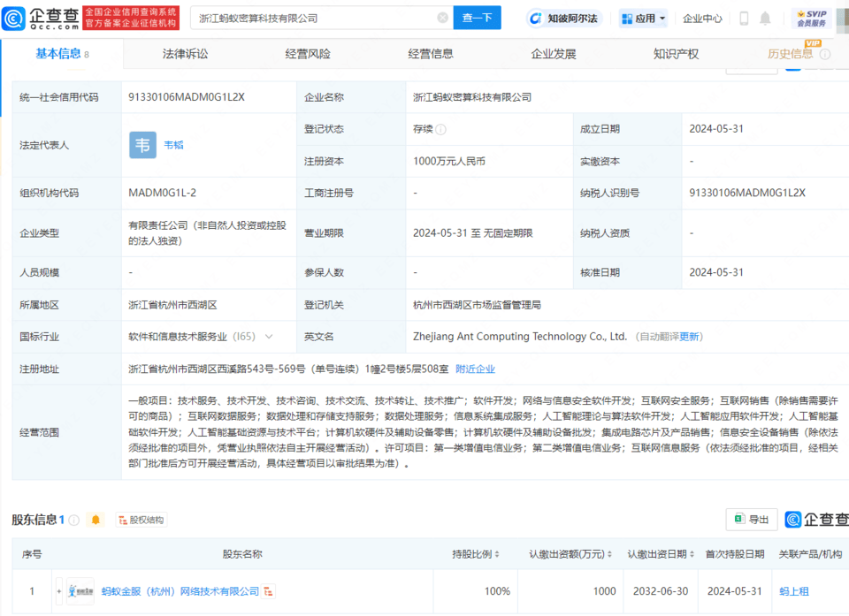
Task: Open the 历史信息 VIP tab
Action: (x=790, y=54)
